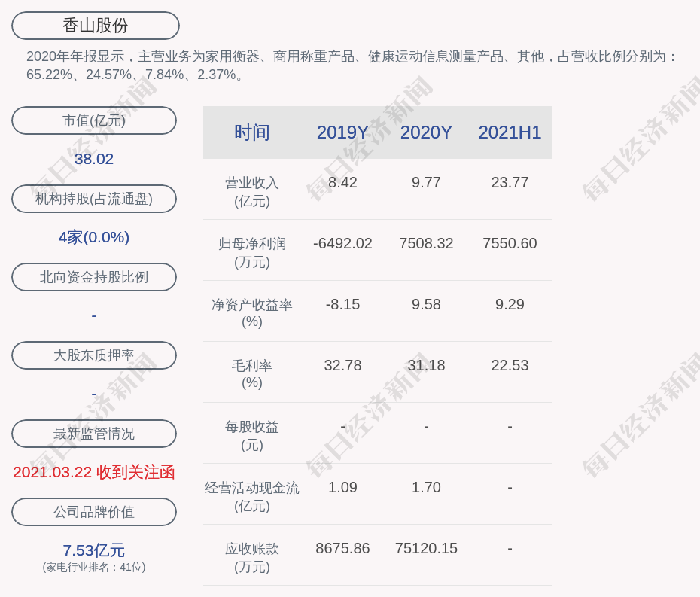Image resolution: width=700 pixels, height=597 pixels.
Task: Click the 净资产收益率(%) row label
Action: tap(252, 313)
